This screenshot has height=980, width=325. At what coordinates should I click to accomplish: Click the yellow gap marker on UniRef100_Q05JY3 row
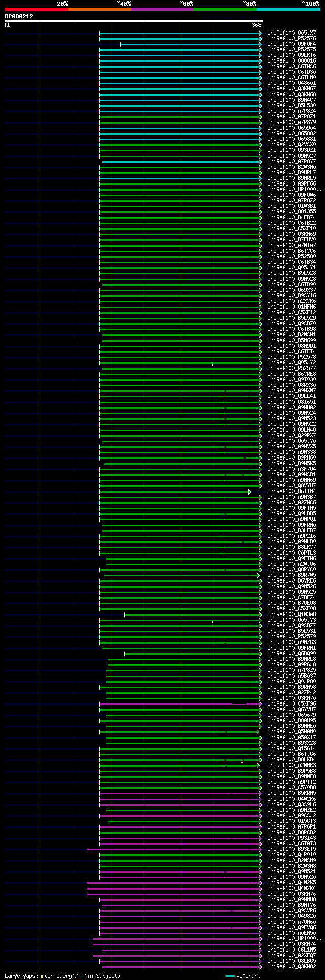coord(212,622)
